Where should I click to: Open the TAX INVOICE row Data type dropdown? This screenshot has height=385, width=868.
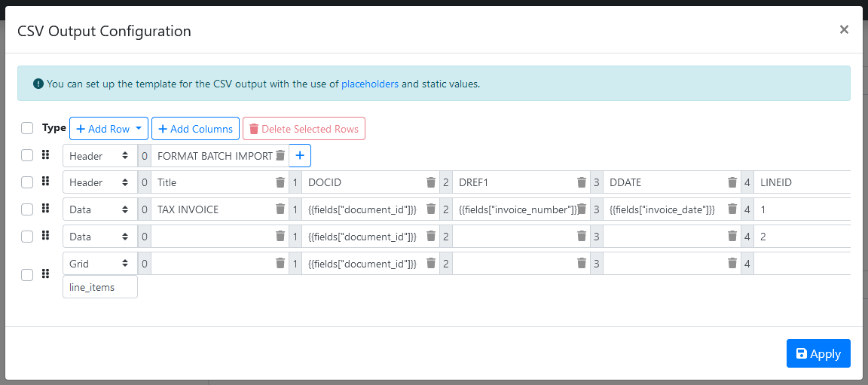98,209
